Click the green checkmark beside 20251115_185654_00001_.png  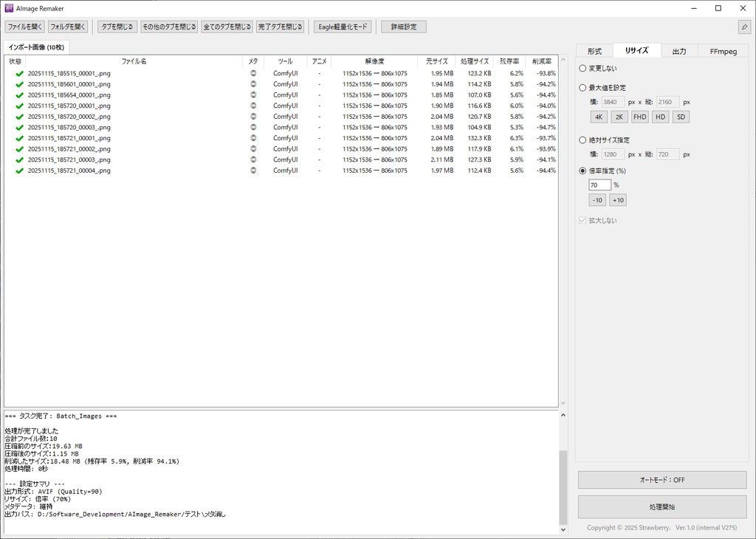18,95
